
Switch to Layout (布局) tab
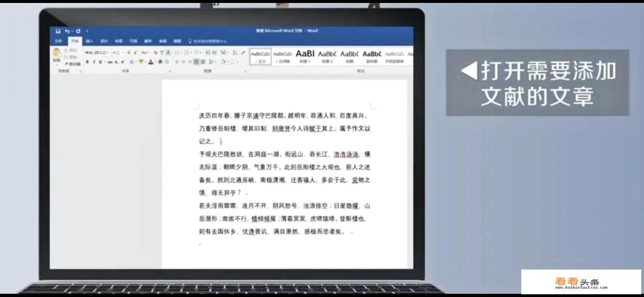119,41
